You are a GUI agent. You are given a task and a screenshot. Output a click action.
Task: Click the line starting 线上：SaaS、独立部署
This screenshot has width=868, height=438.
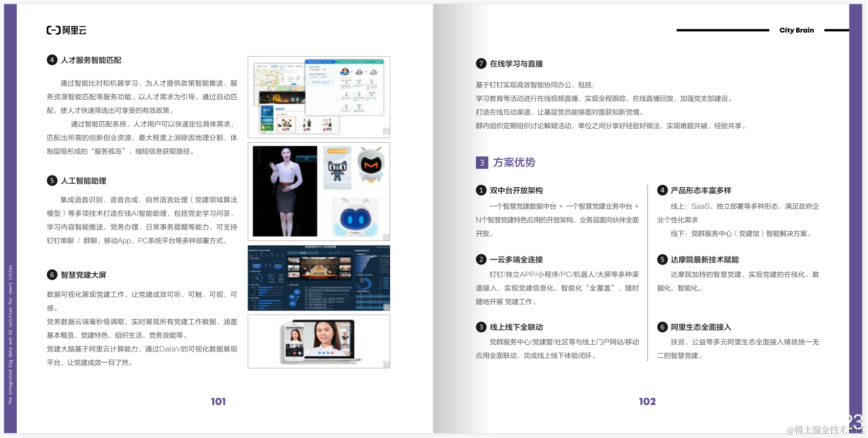[745, 206]
